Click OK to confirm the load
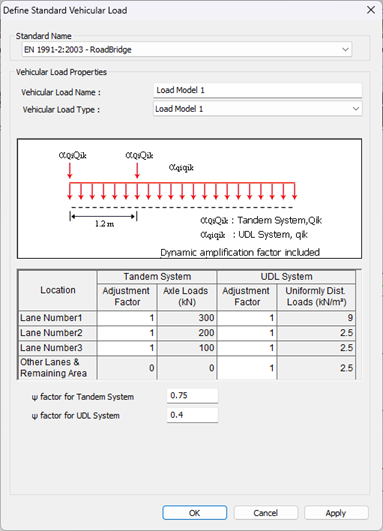Viewport: 383px width, 531px height. tap(194, 513)
